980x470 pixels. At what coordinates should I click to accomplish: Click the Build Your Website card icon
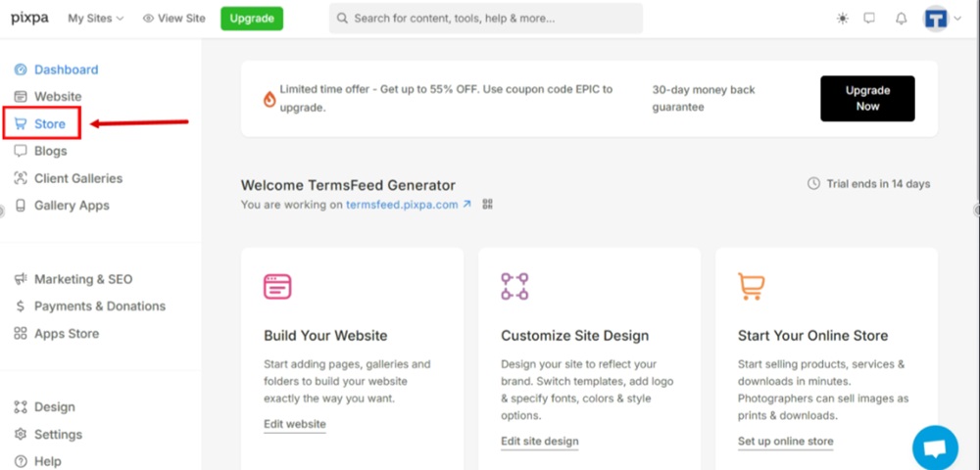tap(277, 287)
